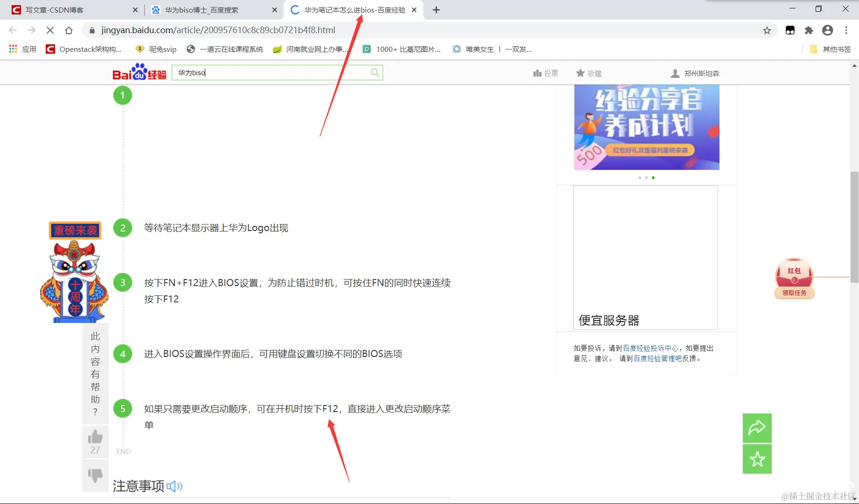
Task: Click the green star favorite icon
Action: [757, 459]
